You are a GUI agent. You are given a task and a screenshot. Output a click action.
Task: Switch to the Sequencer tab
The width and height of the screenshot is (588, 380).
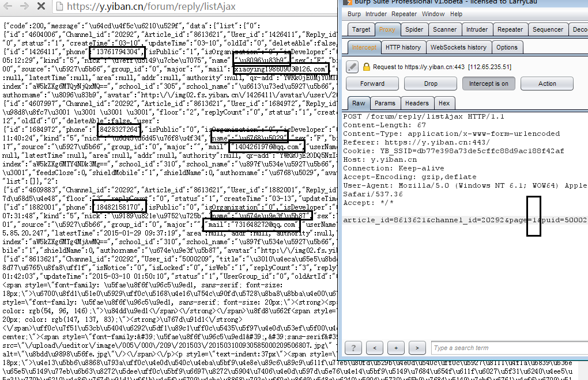tap(548, 29)
